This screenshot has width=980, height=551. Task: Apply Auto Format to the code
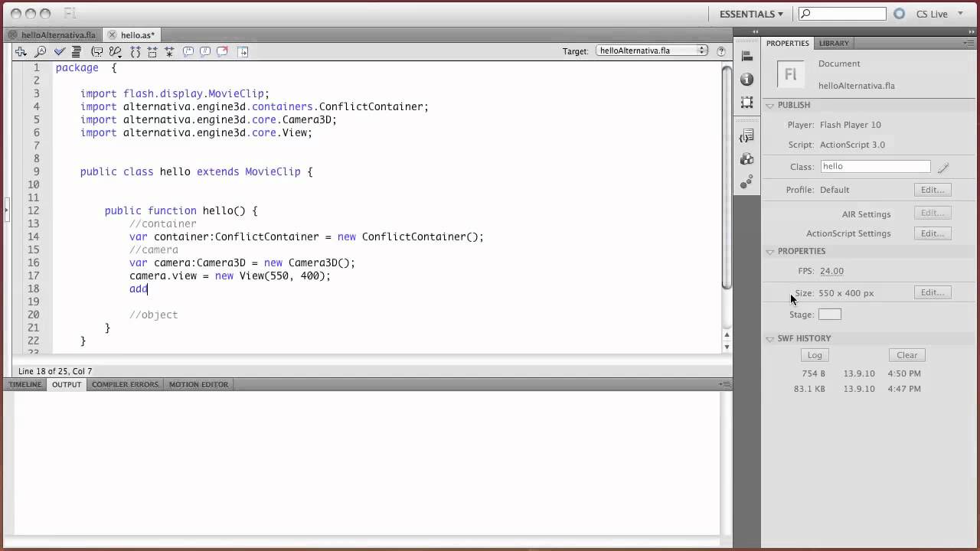(x=77, y=51)
